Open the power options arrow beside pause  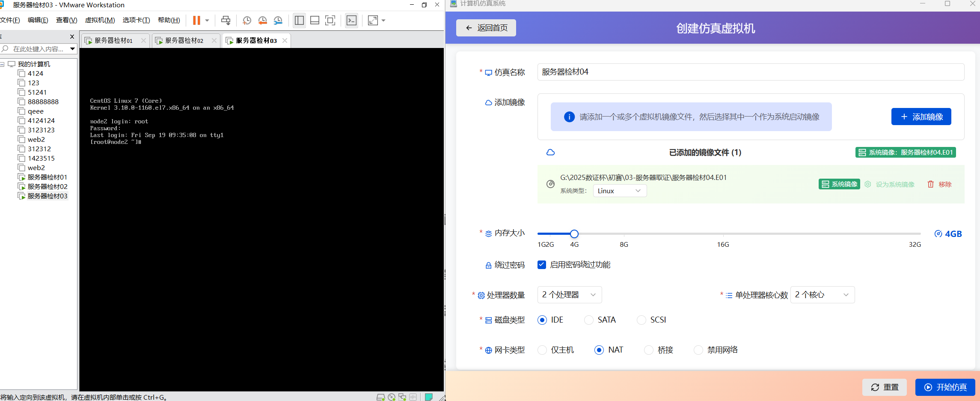point(207,20)
